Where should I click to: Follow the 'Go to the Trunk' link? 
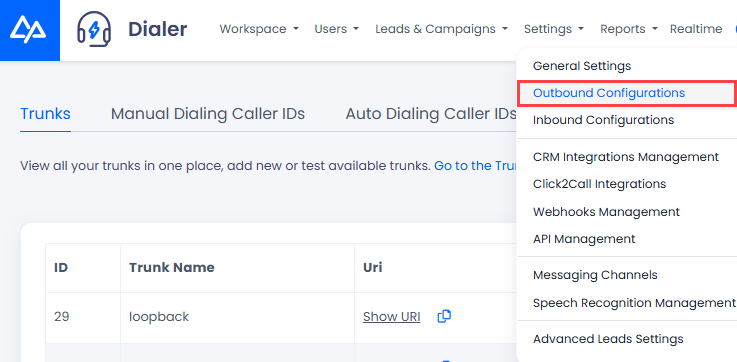coord(475,166)
